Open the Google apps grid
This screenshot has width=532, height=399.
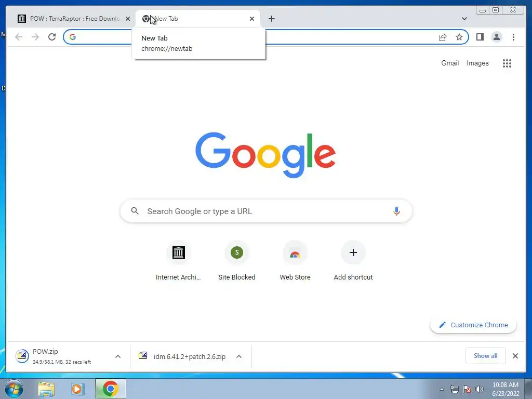click(x=507, y=63)
